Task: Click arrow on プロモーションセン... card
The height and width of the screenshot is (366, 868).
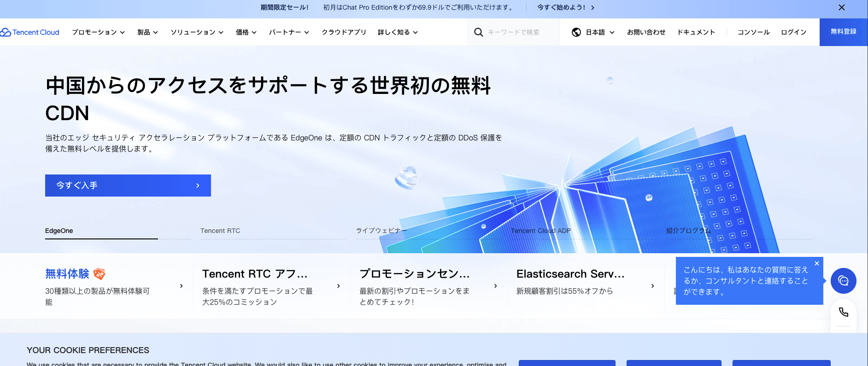Action: [496, 286]
